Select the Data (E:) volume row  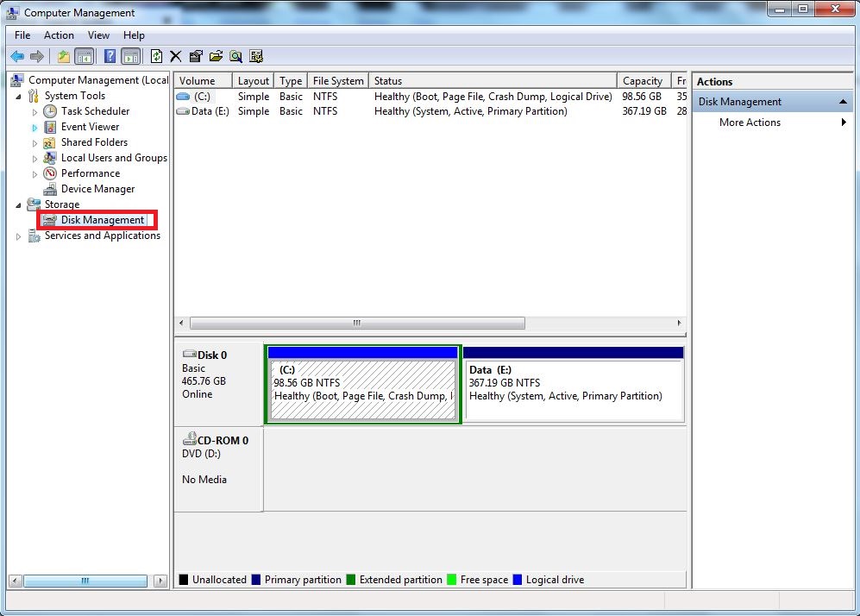[x=211, y=111]
